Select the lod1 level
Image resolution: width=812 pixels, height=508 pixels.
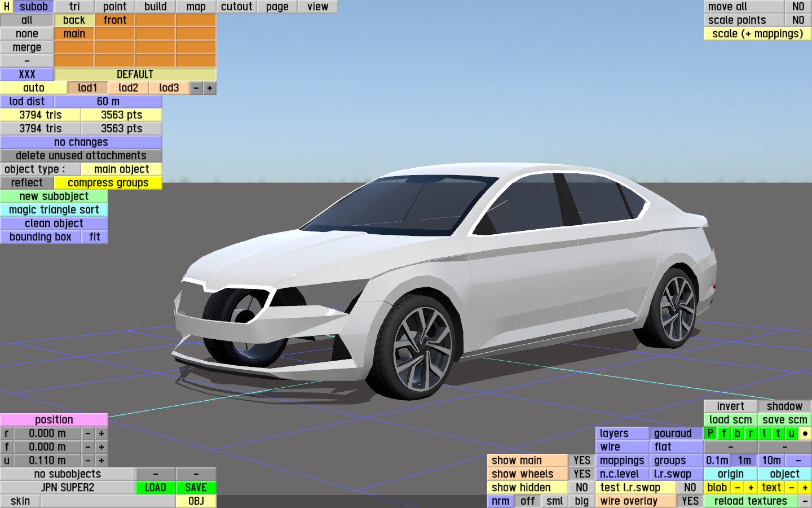(x=88, y=88)
